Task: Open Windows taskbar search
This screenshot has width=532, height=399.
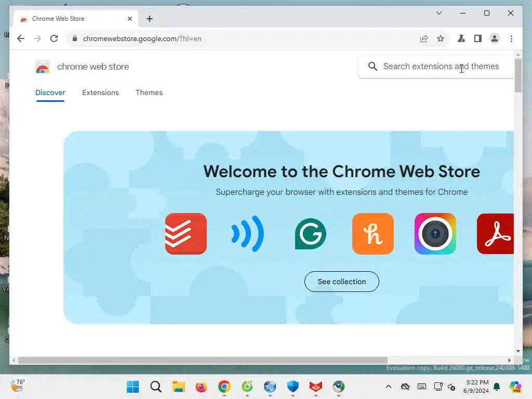Action: coord(156,387)
